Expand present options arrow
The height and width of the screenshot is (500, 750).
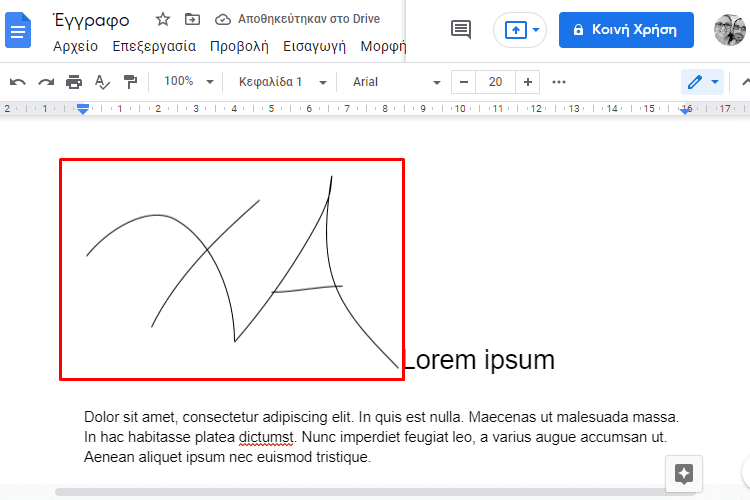536,30
